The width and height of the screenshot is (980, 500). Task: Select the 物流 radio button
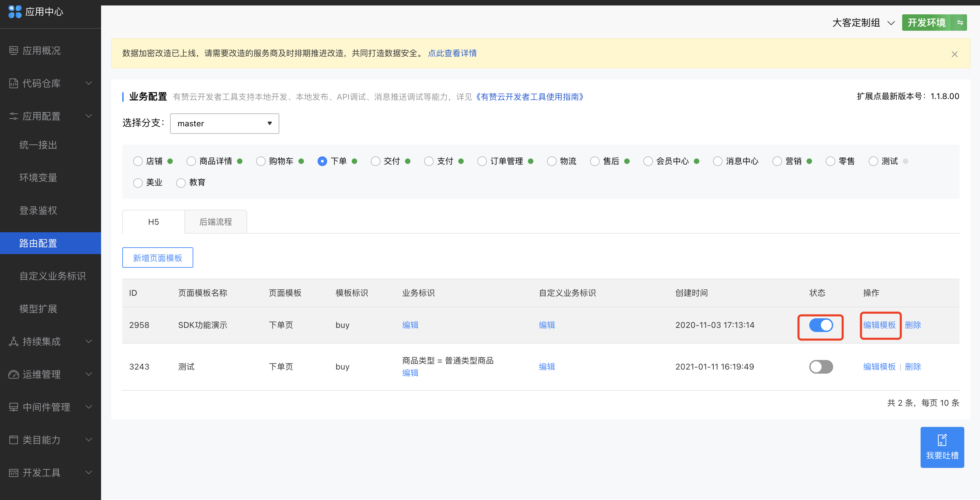(x=551, y=161)
